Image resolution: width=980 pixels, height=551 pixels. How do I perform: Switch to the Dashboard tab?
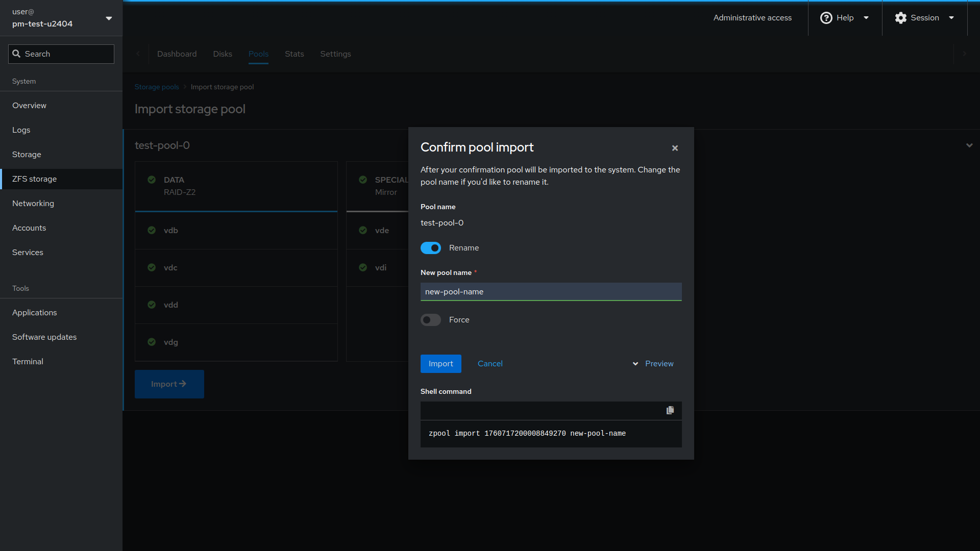177,54
